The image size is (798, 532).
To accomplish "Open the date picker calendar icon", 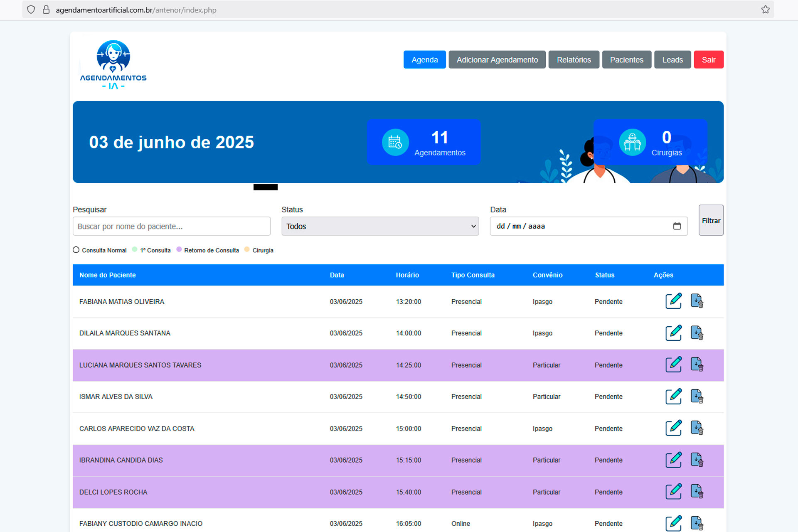I will (677, 226).
